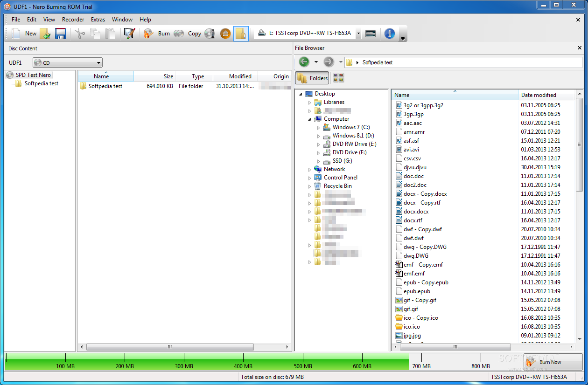
Task: Open the View menu
Action: [49, 20]
